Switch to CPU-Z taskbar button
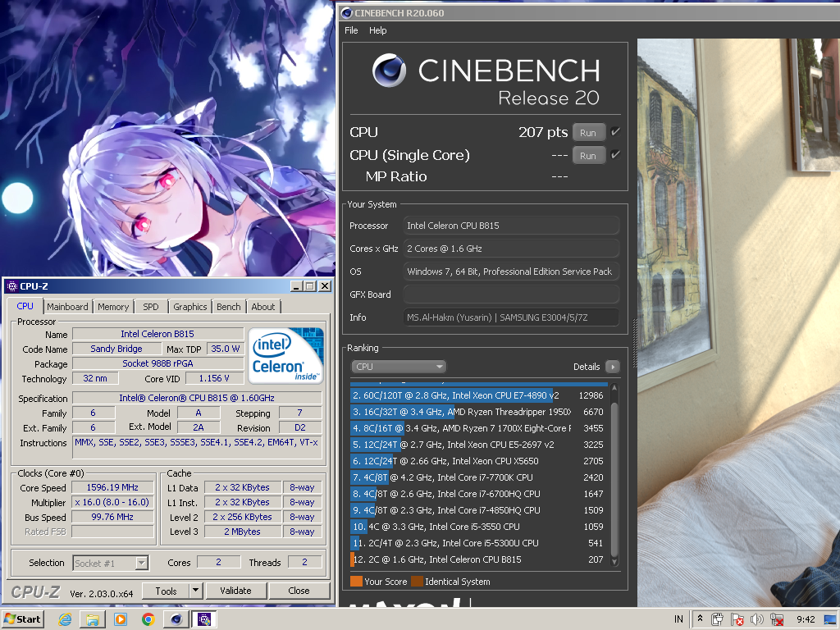 pyautogui.click(x=204, y=619)
